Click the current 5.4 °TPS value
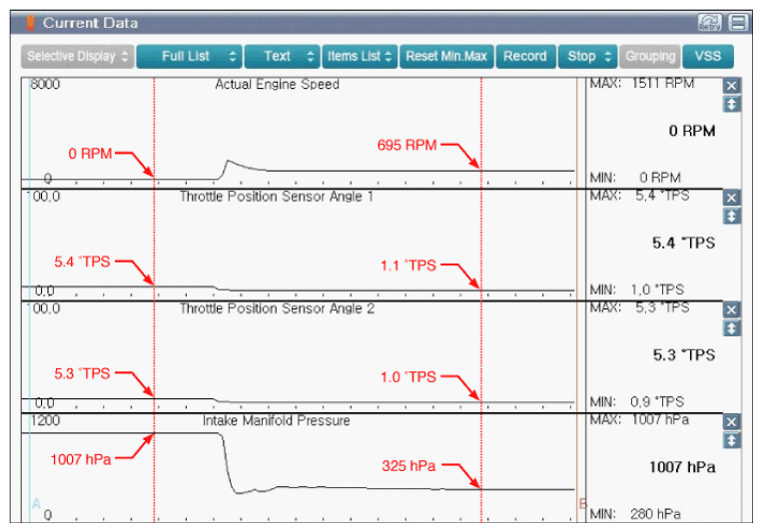Screen dimensions: 762x532 coord(683,243)
